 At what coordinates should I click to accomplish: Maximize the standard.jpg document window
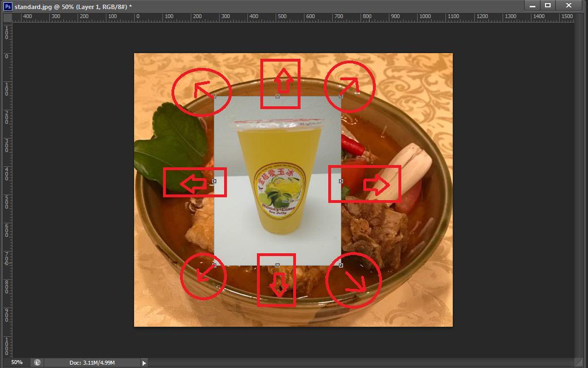(548, 5)
